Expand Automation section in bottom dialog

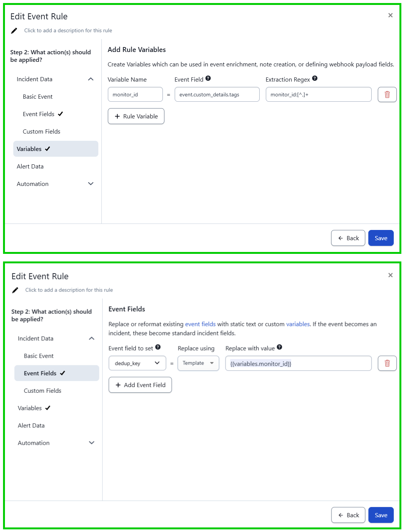pyautogui.click(x=92, y=443)
